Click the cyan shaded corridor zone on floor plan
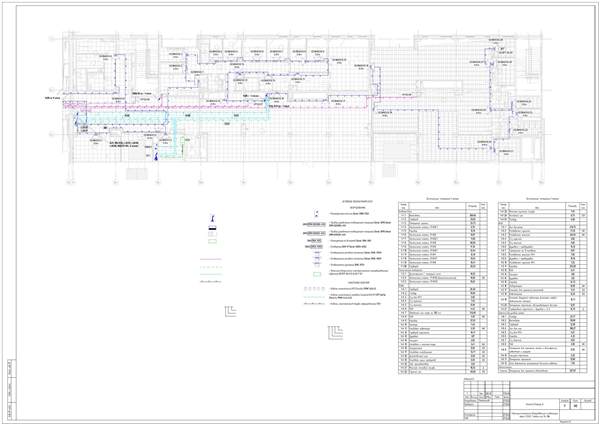 (x=172, y=116)
